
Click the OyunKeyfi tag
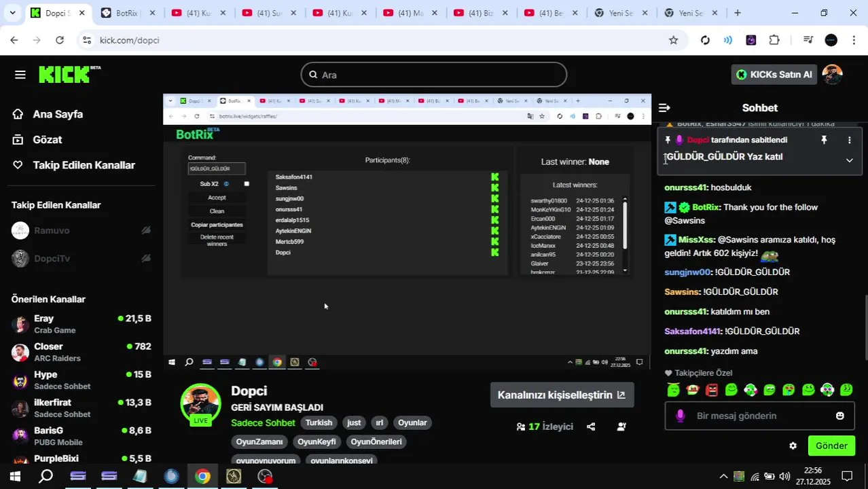[317, 441]
